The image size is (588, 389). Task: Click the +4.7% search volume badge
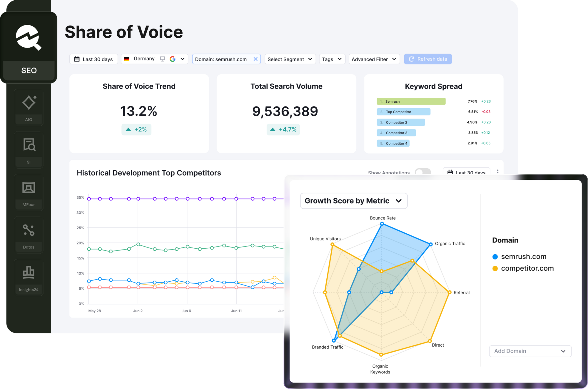[283, 129]
